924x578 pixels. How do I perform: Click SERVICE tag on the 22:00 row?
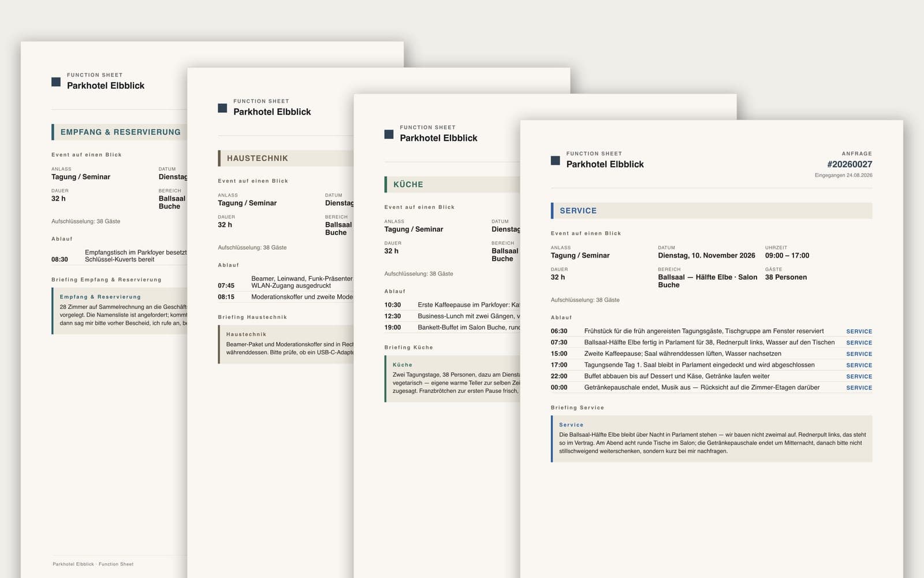859,376
